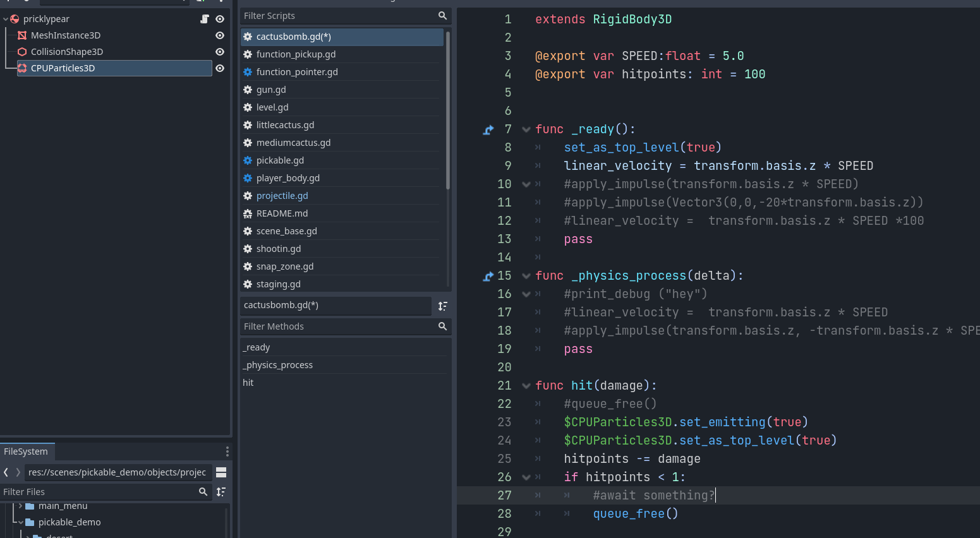The height and width of the screenshot is (538, 980).
Task: Open function_pointer.gd script
Action: coord(342,72)
